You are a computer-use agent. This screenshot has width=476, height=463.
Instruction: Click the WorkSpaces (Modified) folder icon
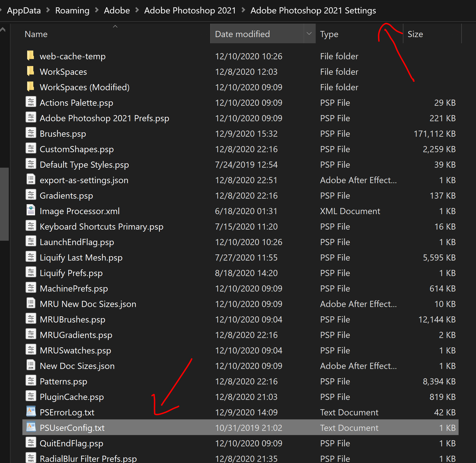[30, 86]
